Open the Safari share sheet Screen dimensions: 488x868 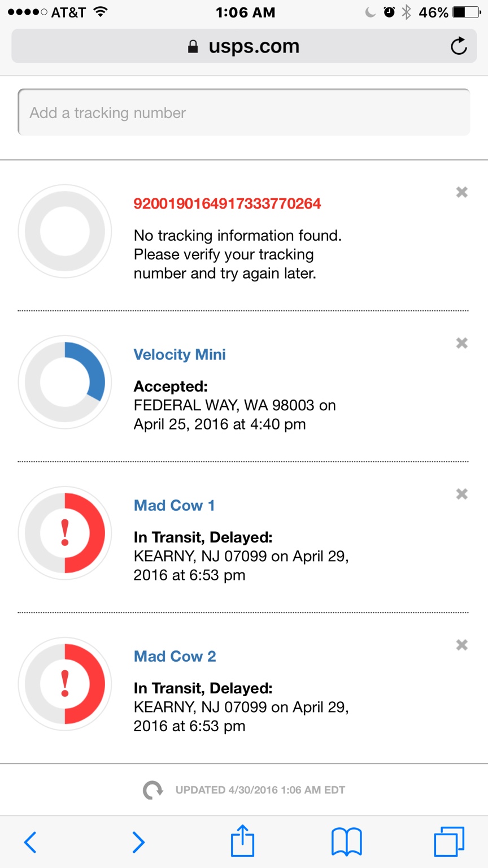pos(243,841)
